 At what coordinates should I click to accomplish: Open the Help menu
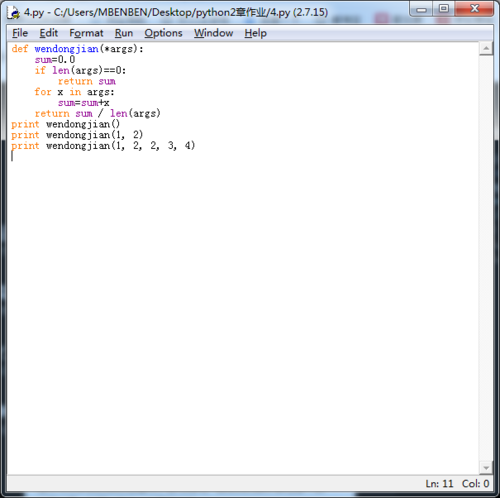click(255, 33)
